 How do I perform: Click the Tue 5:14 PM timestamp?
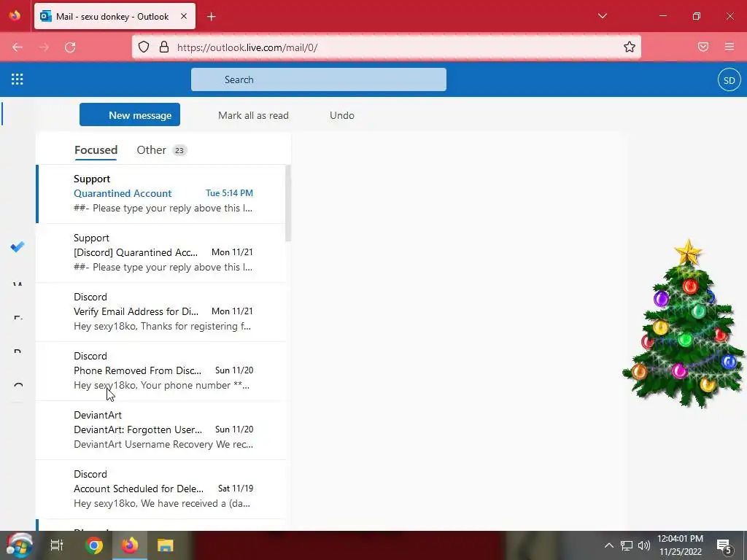(x=229, y=193)
